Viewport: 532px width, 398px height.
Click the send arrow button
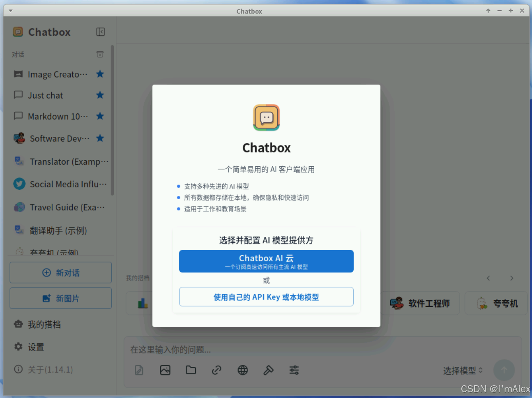click(504, 370)
